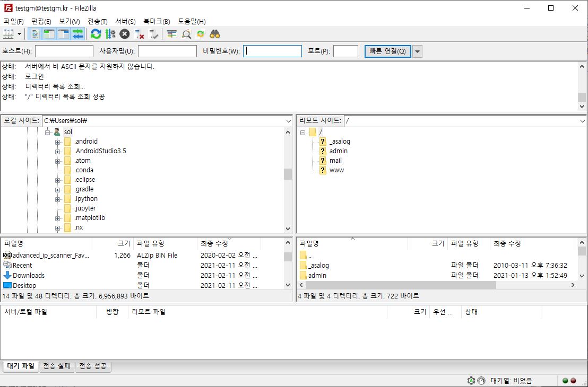Open the Site Manager dropdown arrow

coord(19,34)
